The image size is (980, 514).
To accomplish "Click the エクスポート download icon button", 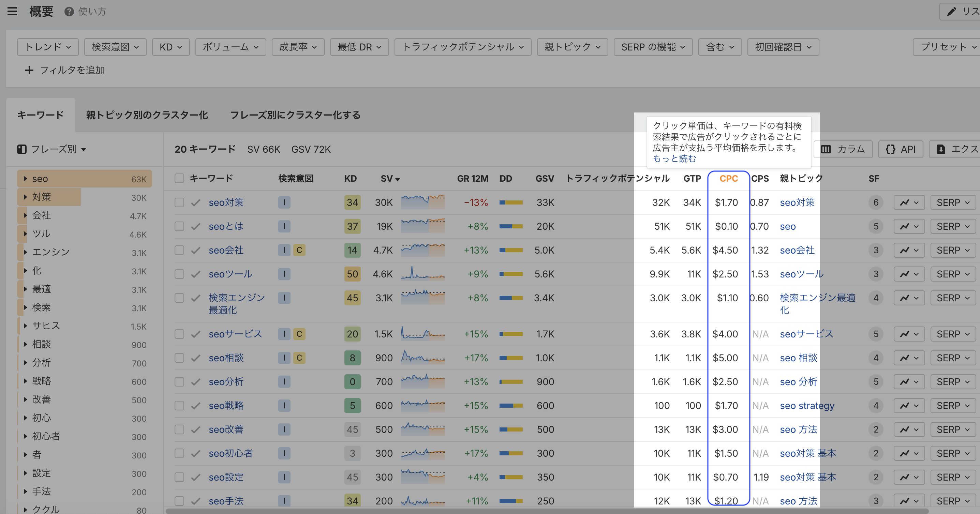I will tap(941, 149).
